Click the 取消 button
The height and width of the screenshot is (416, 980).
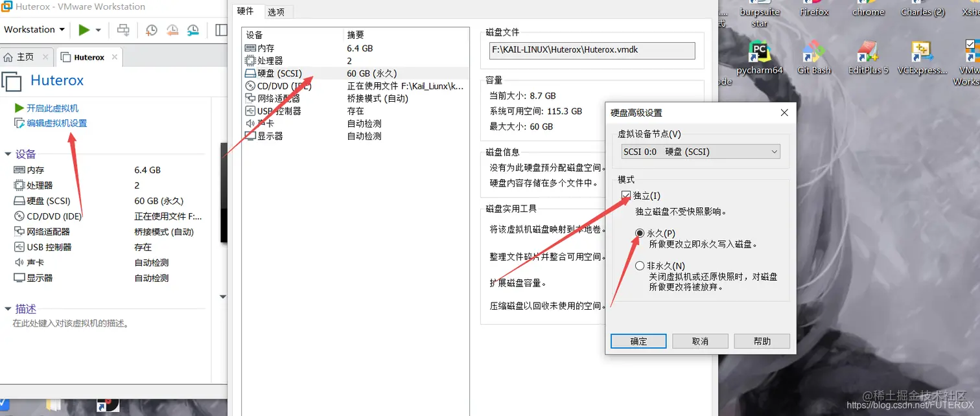[x=700, y=341]
